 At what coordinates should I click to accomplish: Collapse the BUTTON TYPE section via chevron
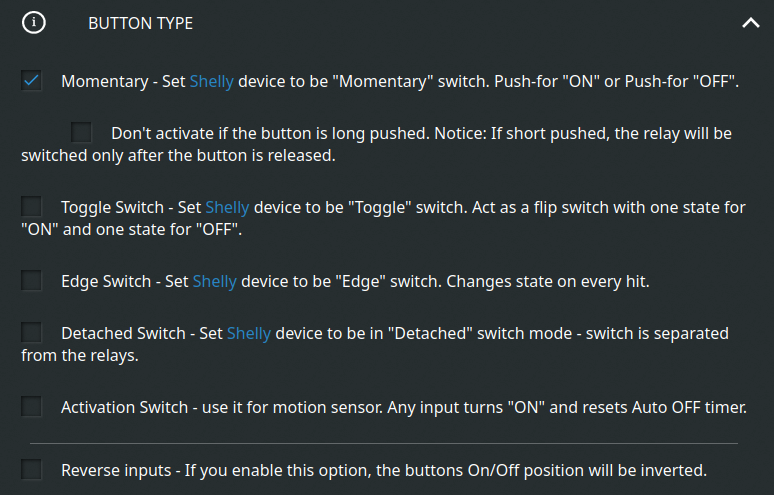coord(751,23)
